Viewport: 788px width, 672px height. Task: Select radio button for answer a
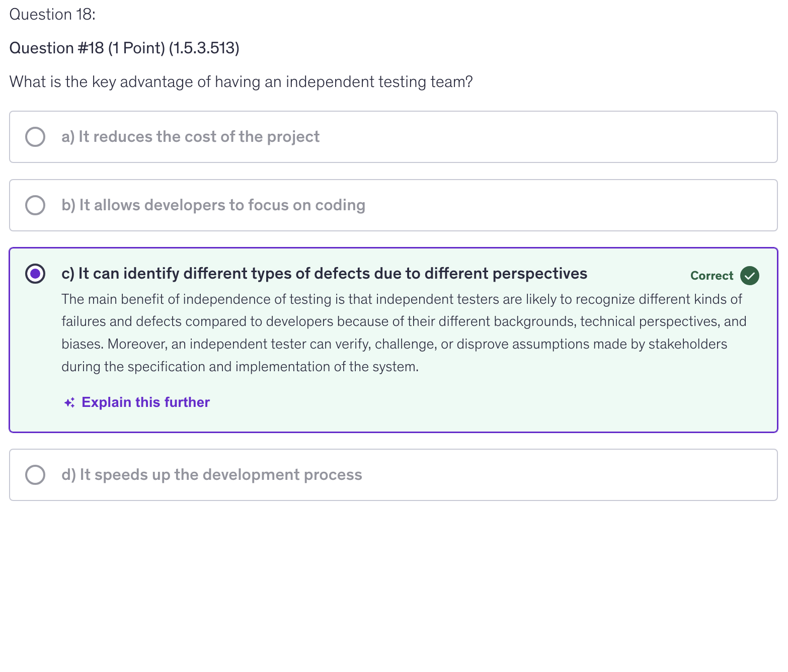(35, 137)
